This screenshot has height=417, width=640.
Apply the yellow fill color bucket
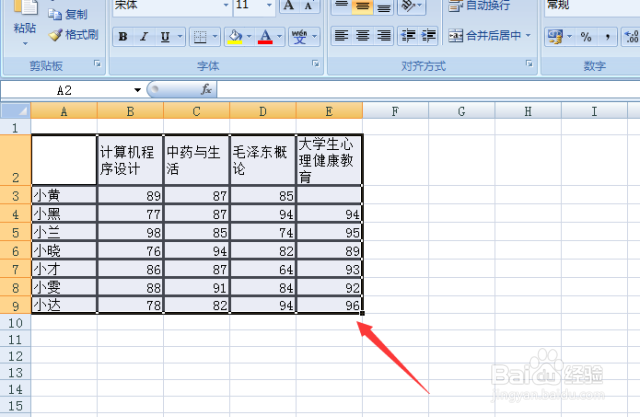click(x=235, y=37)
